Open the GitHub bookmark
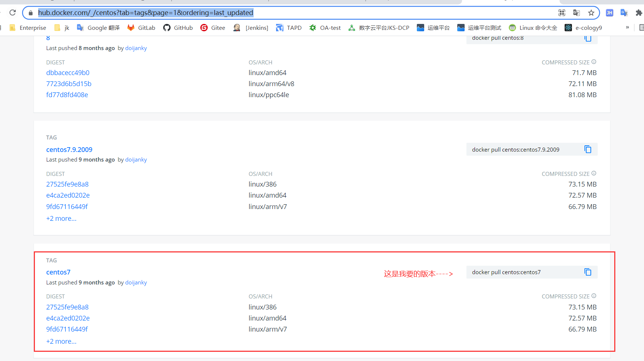Viewport: 644px width, 361px height. click(178, 28)
